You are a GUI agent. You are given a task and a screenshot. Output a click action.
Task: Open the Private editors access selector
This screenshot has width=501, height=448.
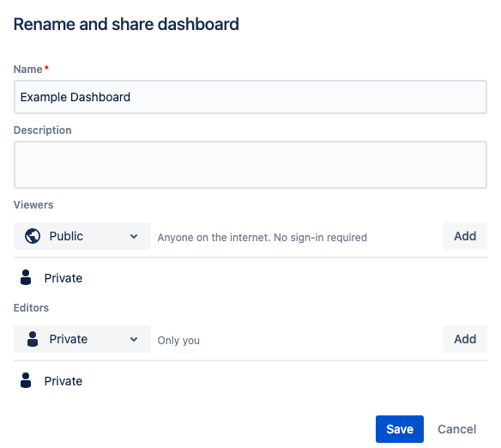82,339
